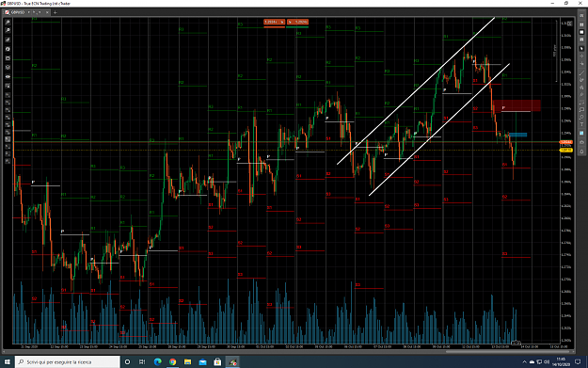Click the orange current price label on axis

[x=565, y=142]
